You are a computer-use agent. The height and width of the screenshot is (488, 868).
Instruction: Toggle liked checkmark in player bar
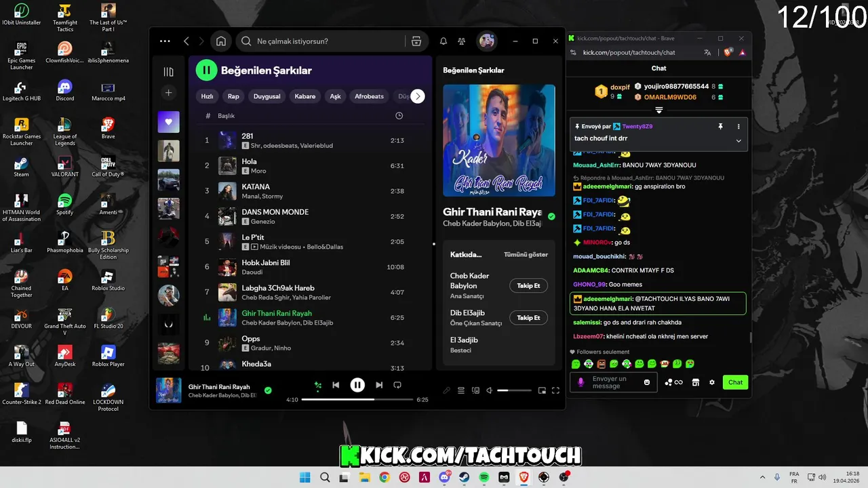coord(268,390)
